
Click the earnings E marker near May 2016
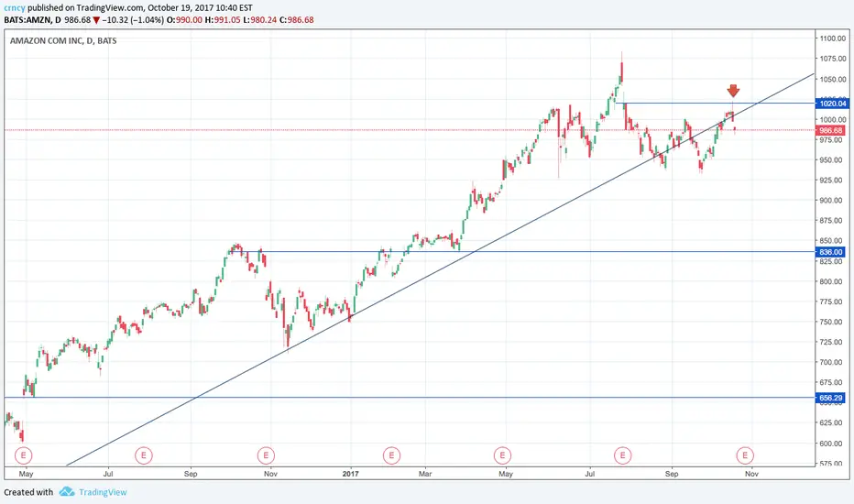[24, 455]
